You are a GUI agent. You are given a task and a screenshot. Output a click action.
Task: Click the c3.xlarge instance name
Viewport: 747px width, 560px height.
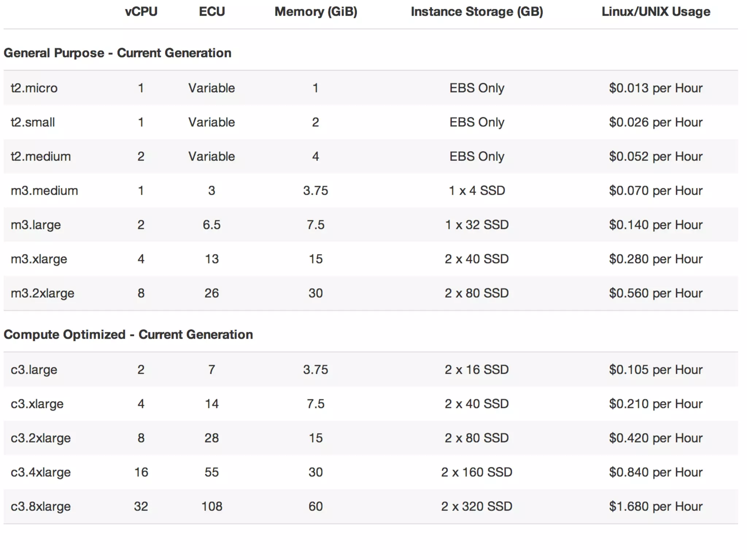click(x=37, y=404)
